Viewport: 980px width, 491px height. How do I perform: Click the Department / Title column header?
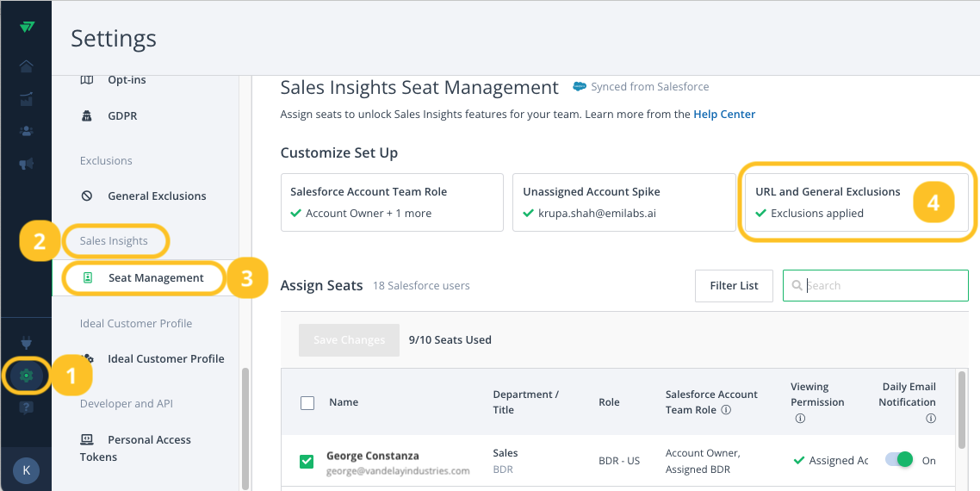tap(525, 402)
